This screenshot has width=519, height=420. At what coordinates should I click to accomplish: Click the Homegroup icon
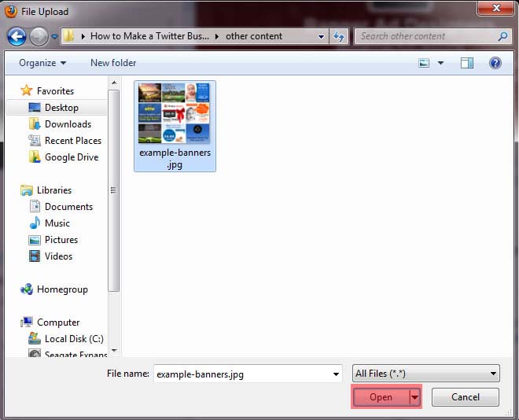[27, 289]
